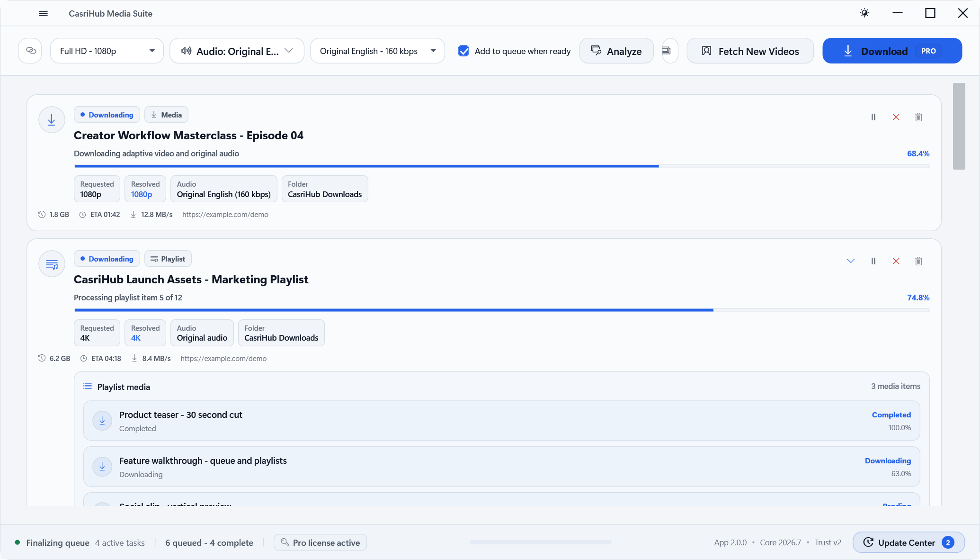Open the Feature walkthrough - queue and playlists row
Image resolution: width=980 pixels, height=560 pixels.
(x=502, y=467)
